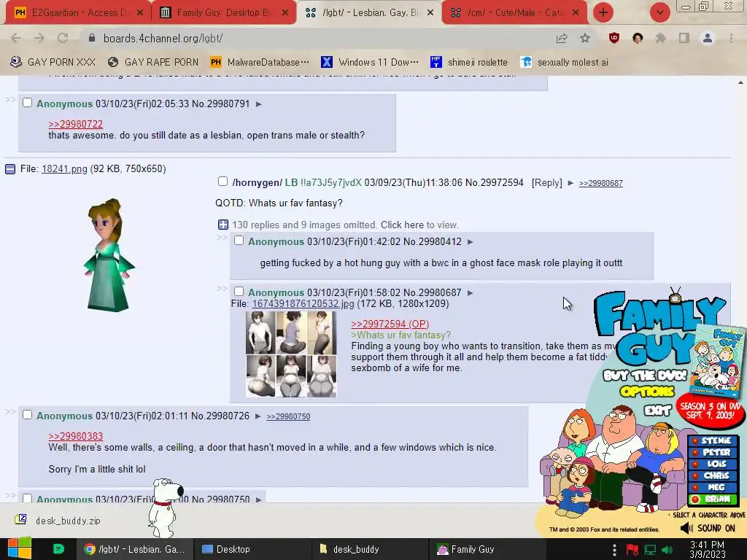
Task: Expand omitted replies with the plus icon
Action: pos(223,225)
